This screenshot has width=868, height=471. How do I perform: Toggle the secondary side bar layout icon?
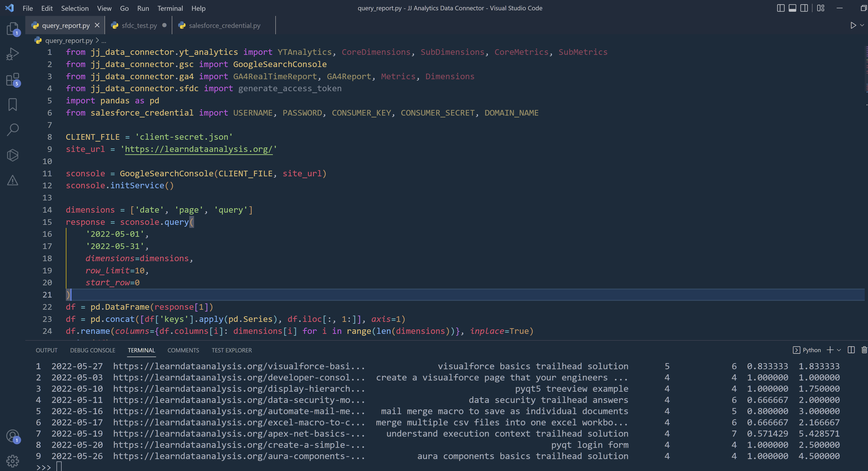[x=804, y=8]
